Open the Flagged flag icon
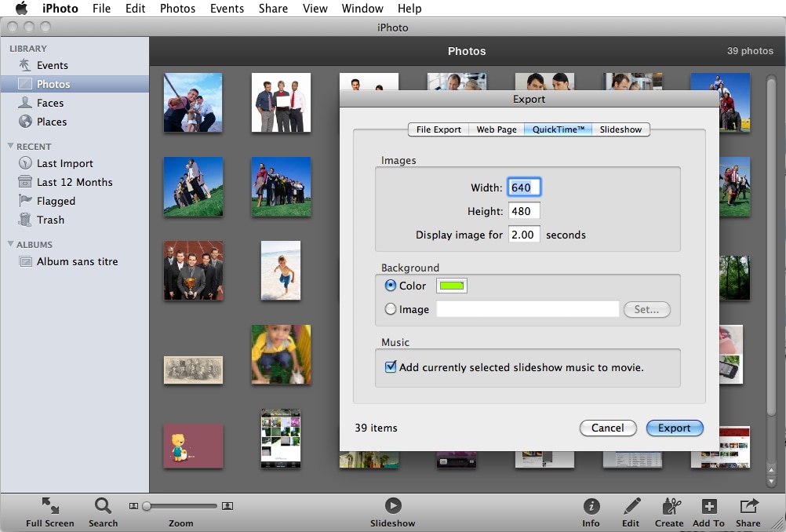This screenshot has width=786, height=532. 25,201
